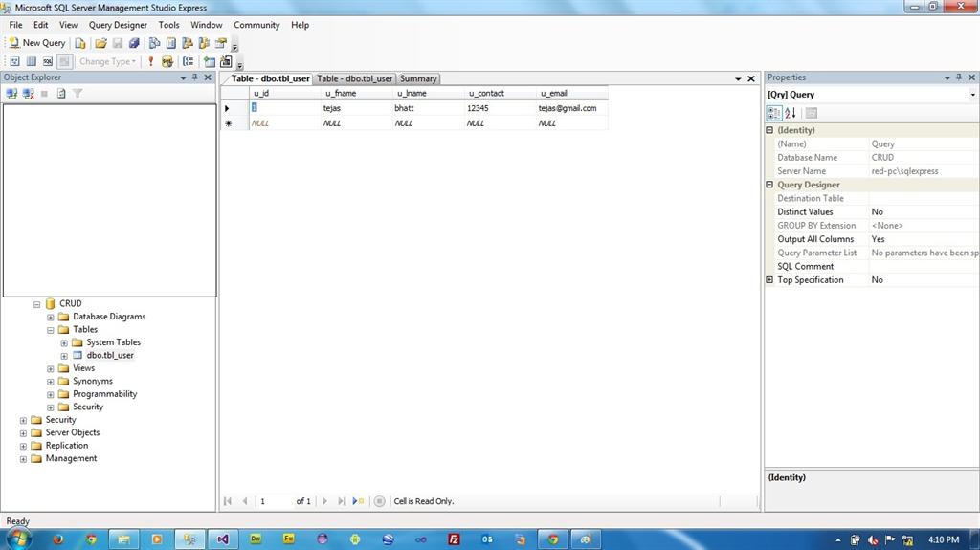Image resolution: width=980 pixels, height=550 pixels.
Task: Expand the dbo.tbl_user table node
Action: (x=64, y=356)
